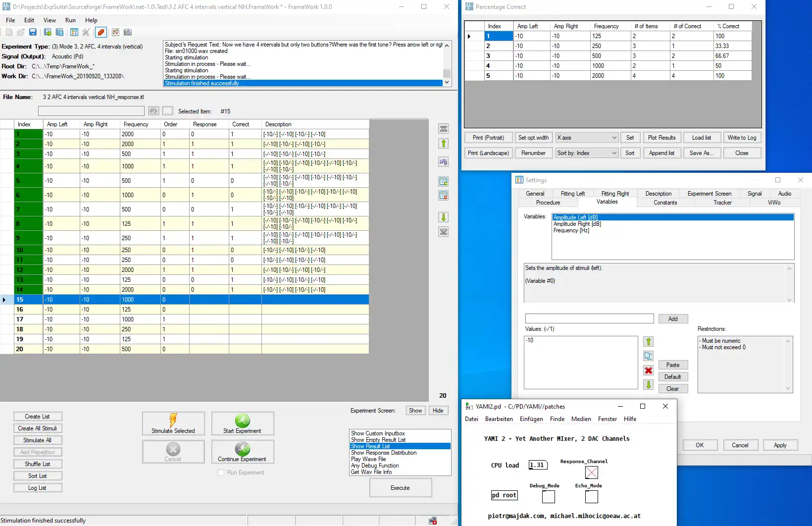Image resolution: width=812 pixels, height=526 pixels.
Task: Delete value using the red X icon
Action: coord(648,370)
